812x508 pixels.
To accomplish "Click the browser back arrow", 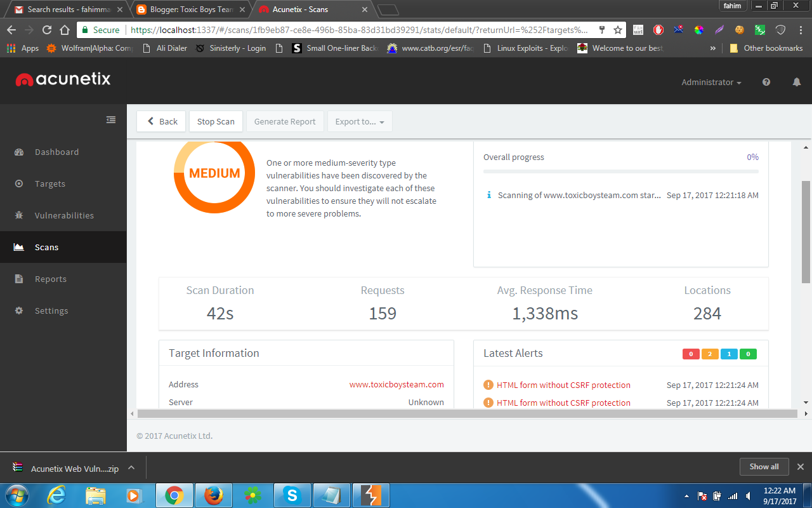I will 11,30.
